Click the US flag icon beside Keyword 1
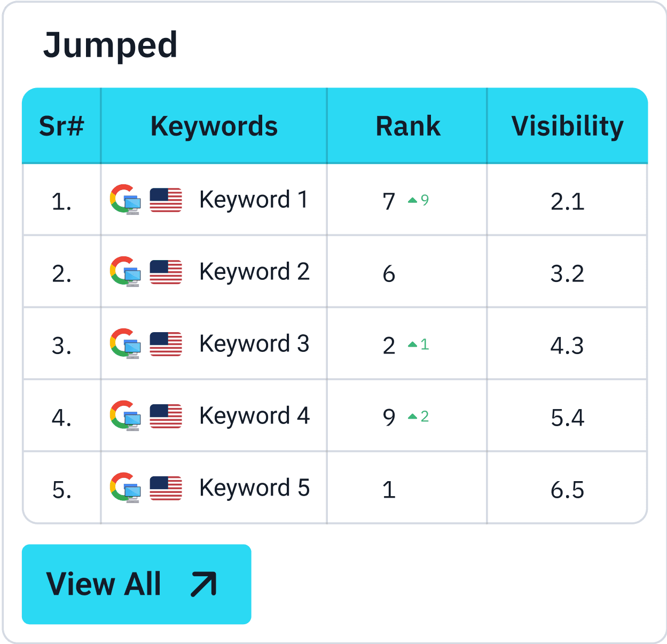The height and width of the screenshot is (644, 667). pyautogui.click(x=166, y=200)
